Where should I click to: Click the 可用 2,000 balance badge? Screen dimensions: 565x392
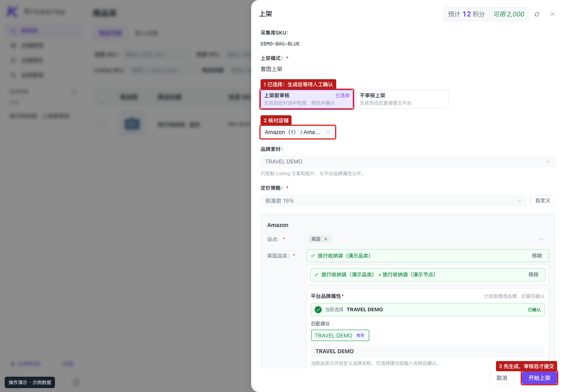tap(509, 14)
